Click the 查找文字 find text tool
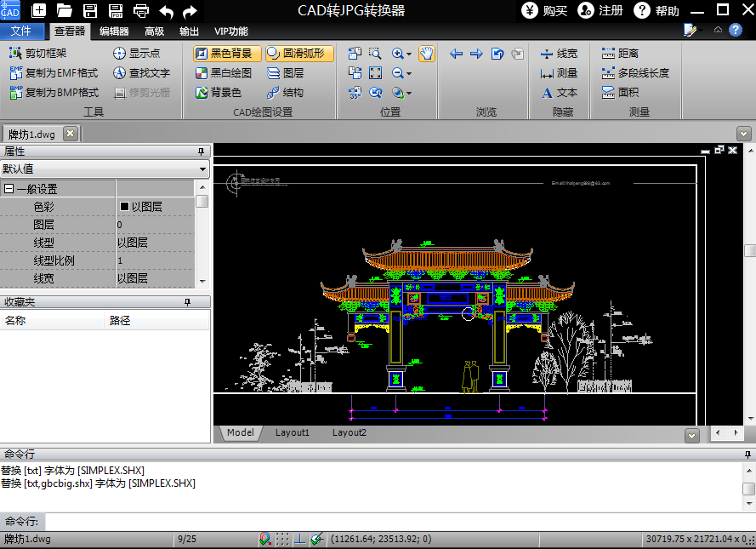 (x=141, y=72)
